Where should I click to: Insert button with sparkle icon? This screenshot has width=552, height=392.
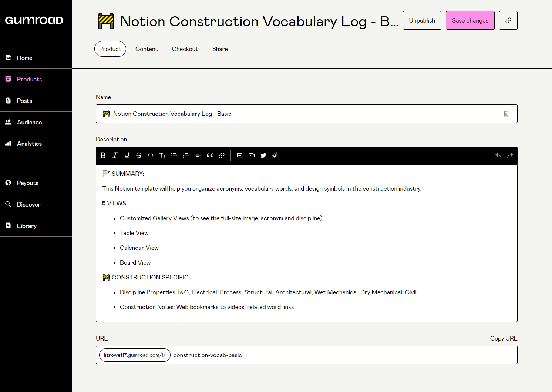275,155
